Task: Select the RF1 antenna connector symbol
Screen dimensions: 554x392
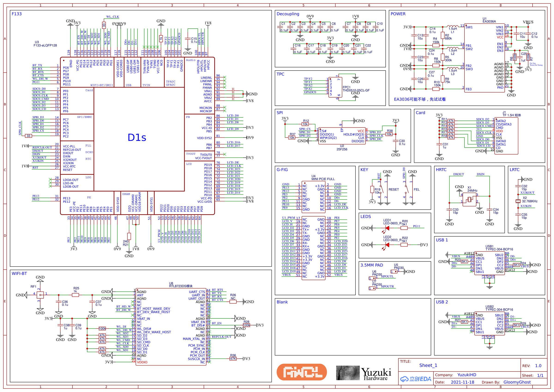Action: pyautogui.click(x=40, y=295)
